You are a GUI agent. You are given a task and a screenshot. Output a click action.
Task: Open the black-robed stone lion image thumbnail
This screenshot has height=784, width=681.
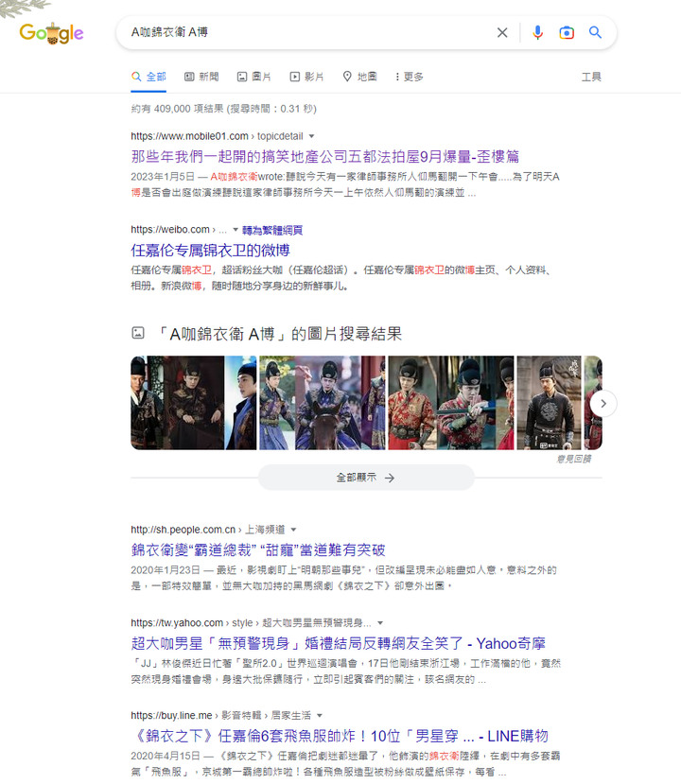click(x=549, y=403)
